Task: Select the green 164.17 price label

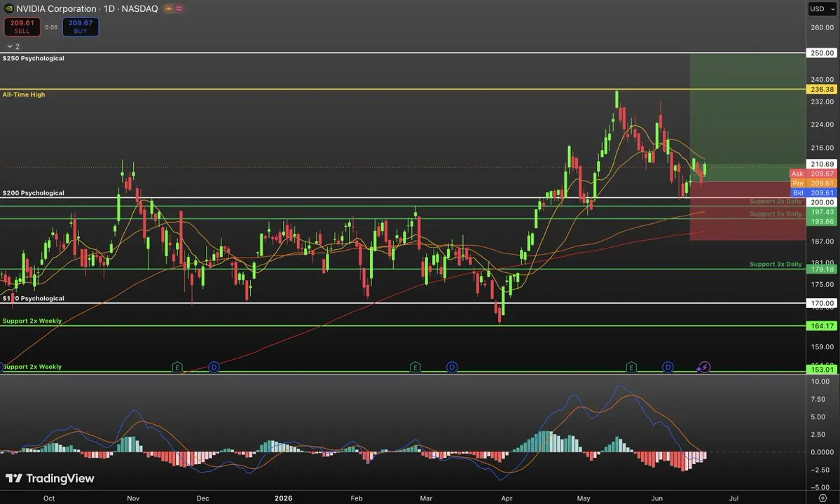Action: point(822,325)
